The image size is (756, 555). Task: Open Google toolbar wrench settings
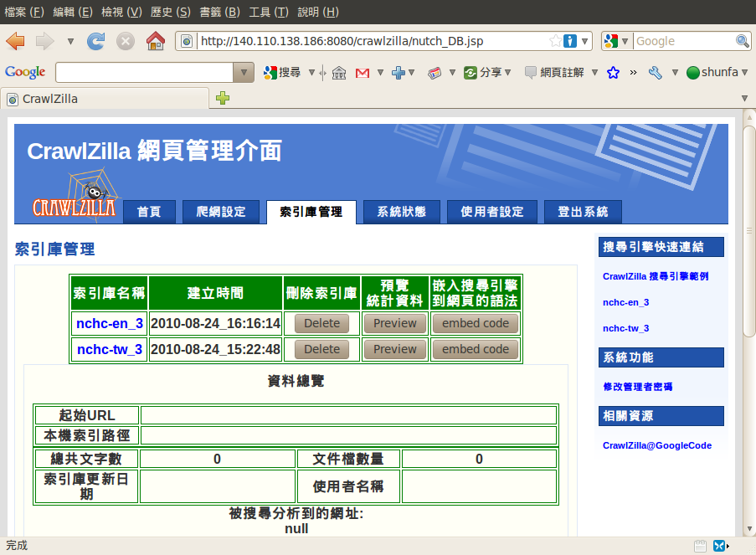tap(656, 73)
